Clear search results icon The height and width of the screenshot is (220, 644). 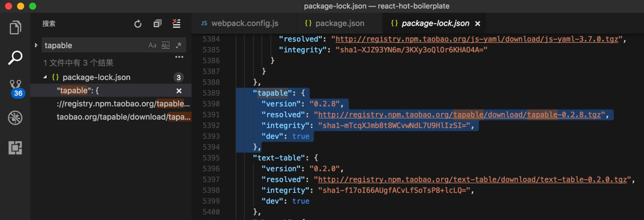click(177, 23)
